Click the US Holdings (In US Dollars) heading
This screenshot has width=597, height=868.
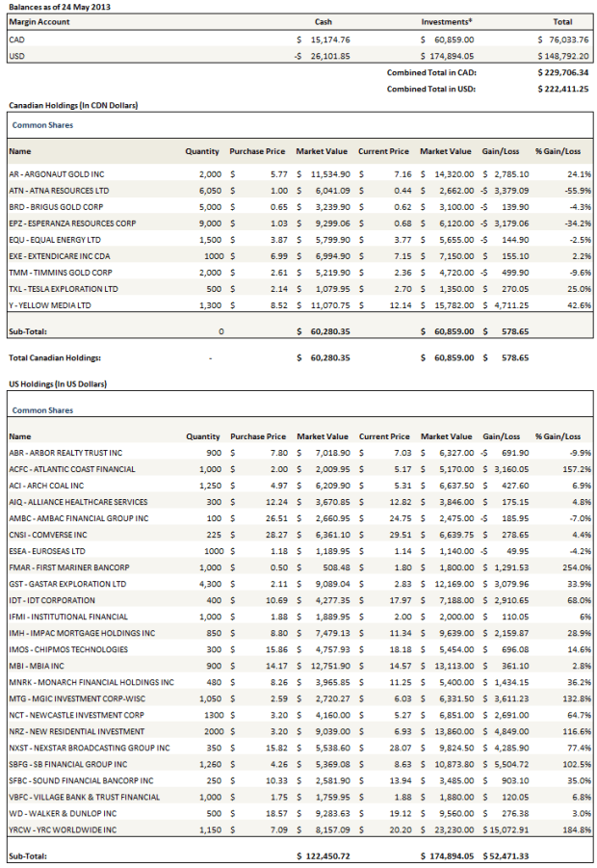(x=58, y=383)
